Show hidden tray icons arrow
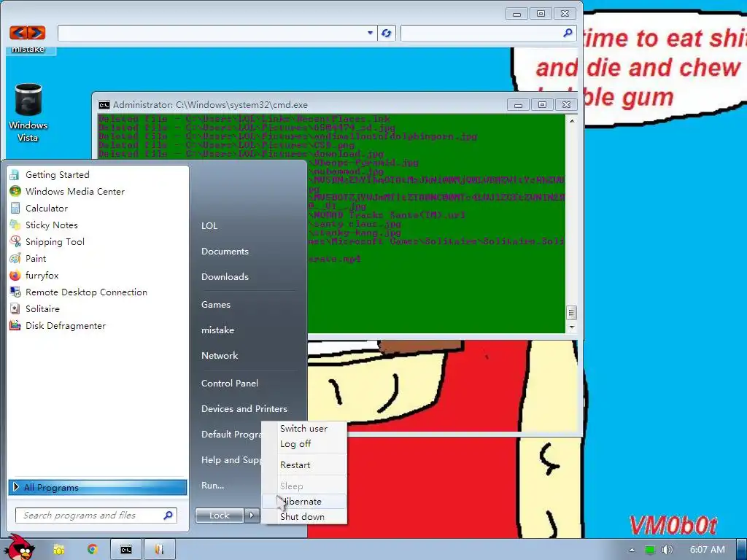 click(632, 550)
